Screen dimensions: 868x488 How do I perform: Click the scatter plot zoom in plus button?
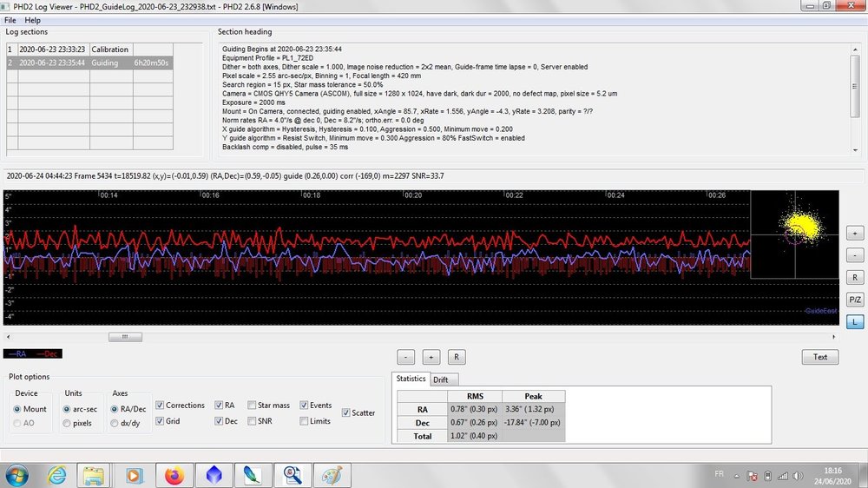pos(855,234)
